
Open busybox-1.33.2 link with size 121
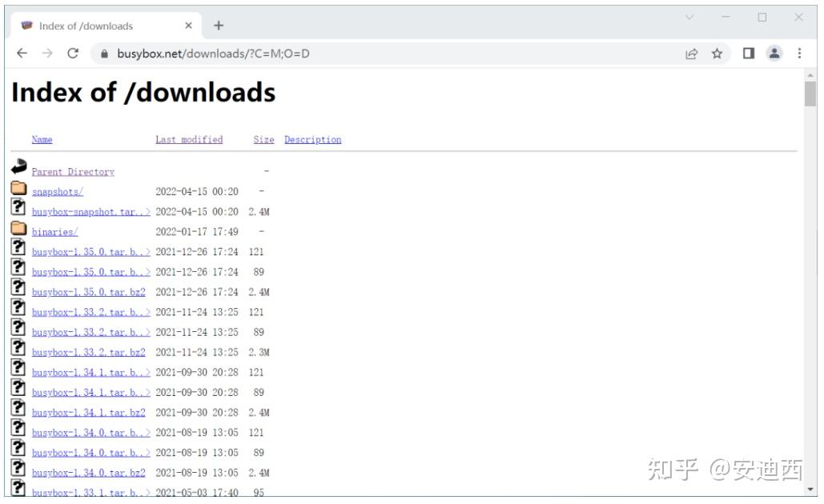pyautogui.click(x=91, y=312)
